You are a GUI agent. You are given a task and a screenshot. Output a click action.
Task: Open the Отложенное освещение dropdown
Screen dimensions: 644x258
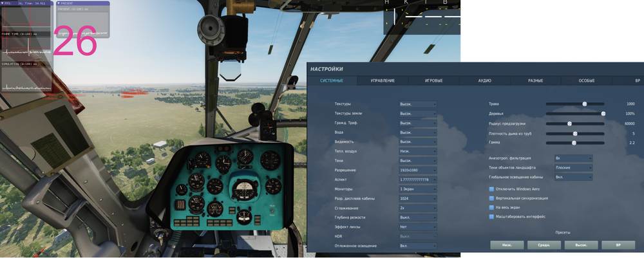click(x=418, y=246)
